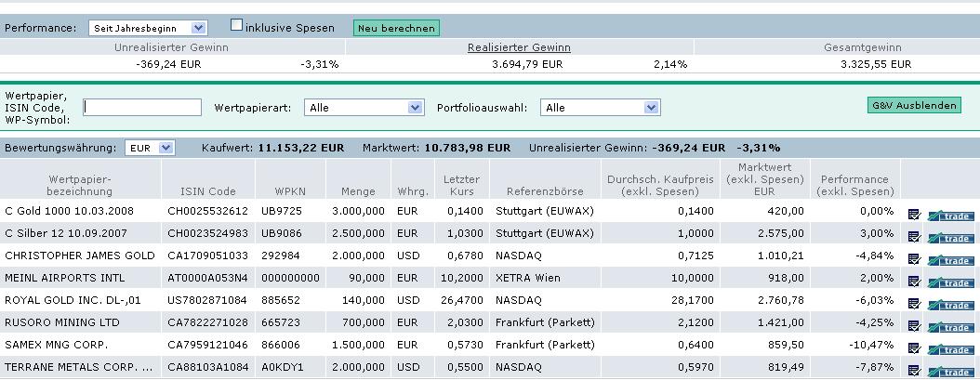Screen dimensions: 980x380
Task: Click the details icon for C Gold 1000
Action: (x=914, y=215)
